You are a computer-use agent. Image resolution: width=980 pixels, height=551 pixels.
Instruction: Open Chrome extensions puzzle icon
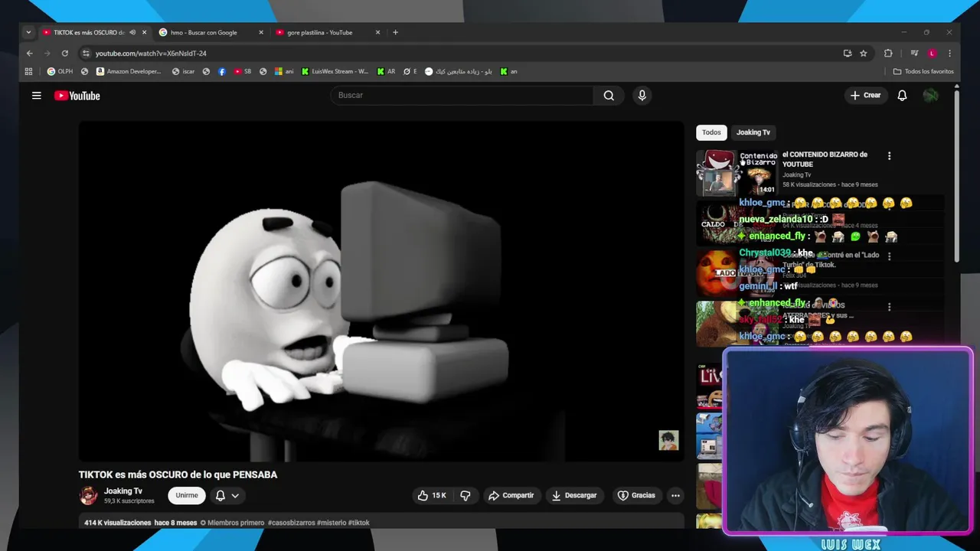point(888,54)
